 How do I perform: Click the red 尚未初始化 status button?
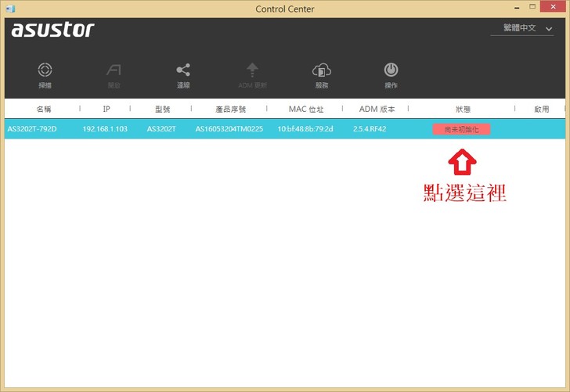(461, 129)
